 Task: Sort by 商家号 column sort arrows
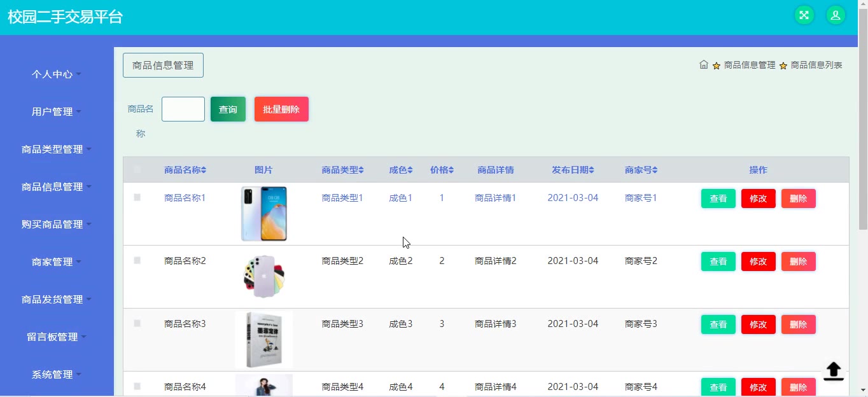[x=655, y=170]
